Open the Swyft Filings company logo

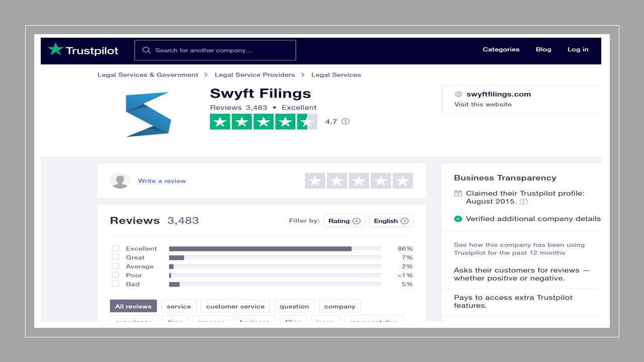click(148, 114)
